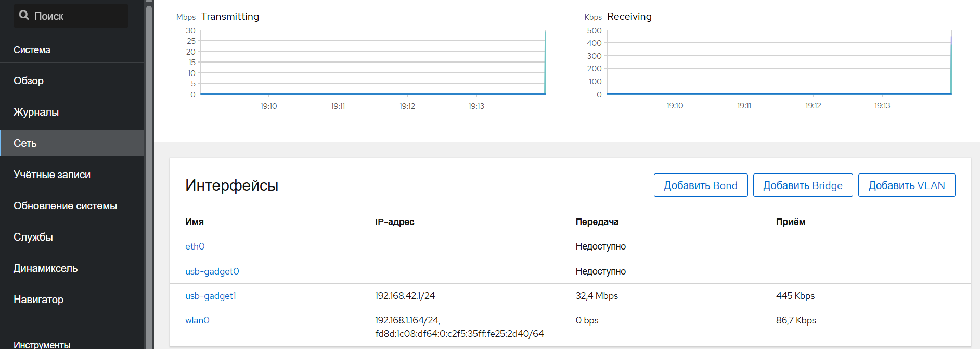Go to Журналы page
The width and height of the screenshot is (980, 349).
point(36,112)
